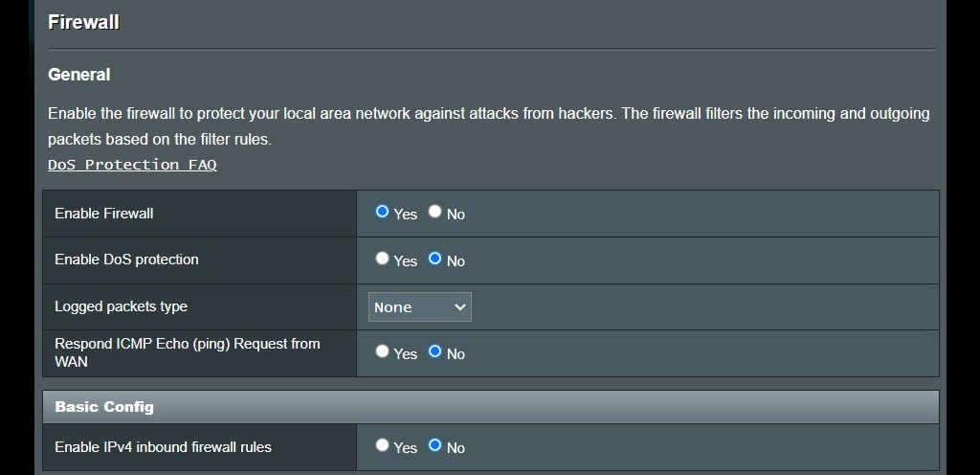Viewport: 980px width, 475px height.
Task: Click the General section heading
Action: [x=79, y=75]
